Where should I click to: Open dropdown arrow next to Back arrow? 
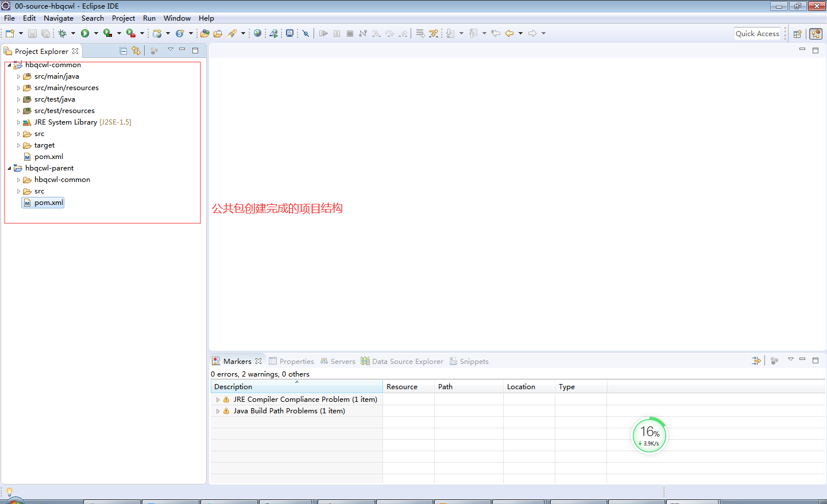point(520,33)
